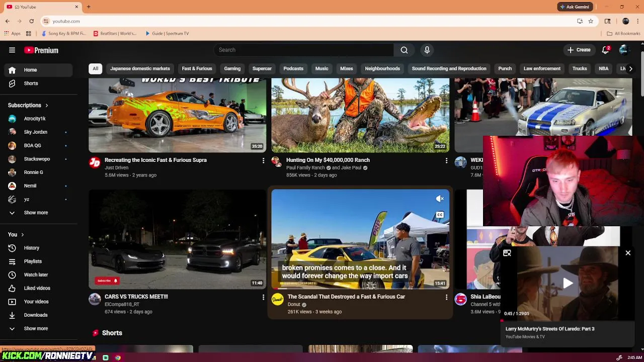Start voice search with microphone icon
This screenshot has width=644, height=362.
427,50
